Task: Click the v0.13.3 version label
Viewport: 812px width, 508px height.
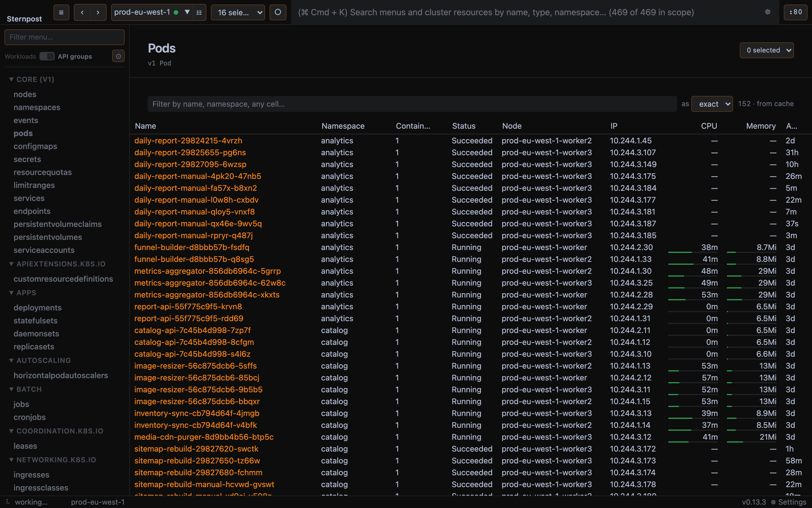Action: tap(754, 502)
